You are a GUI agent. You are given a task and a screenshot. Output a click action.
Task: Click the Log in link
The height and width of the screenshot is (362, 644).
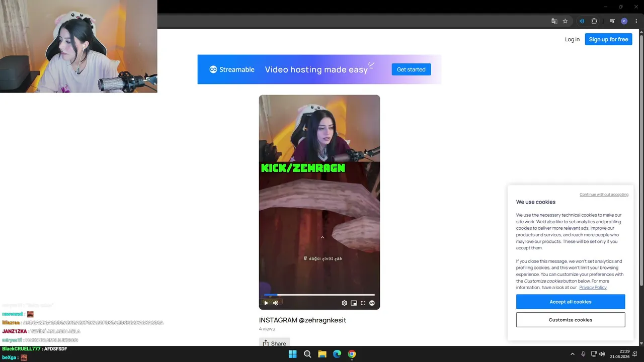click(572, 39)
